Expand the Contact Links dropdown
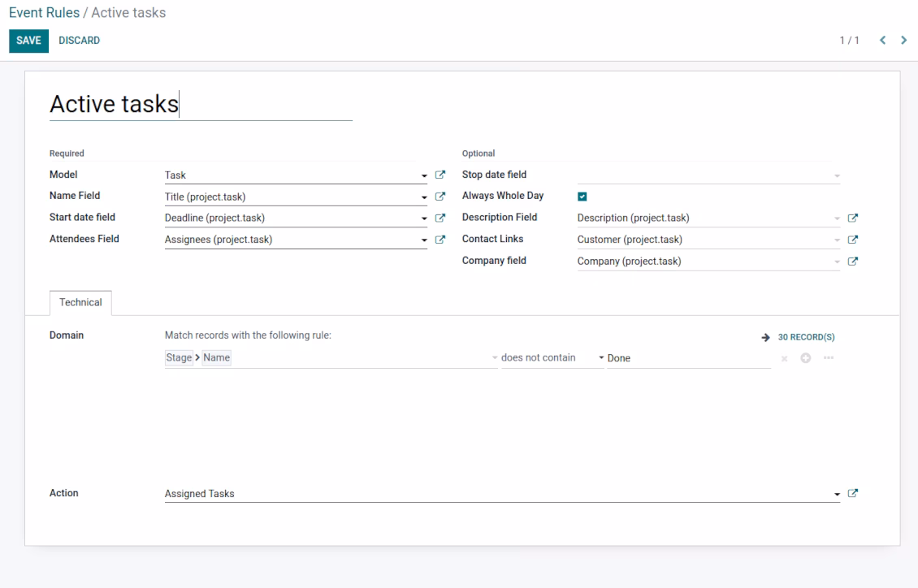The height and width of the screenshot is (588, 918). [838, 240]
